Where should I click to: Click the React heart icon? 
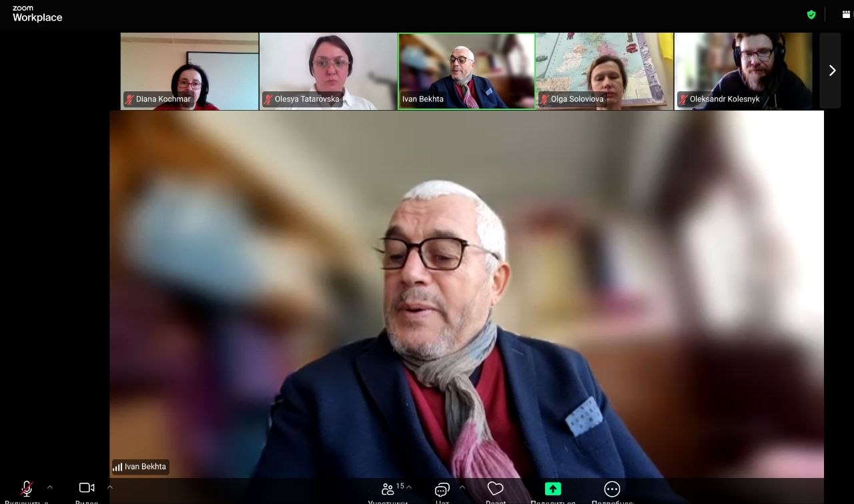coord(495,489)
